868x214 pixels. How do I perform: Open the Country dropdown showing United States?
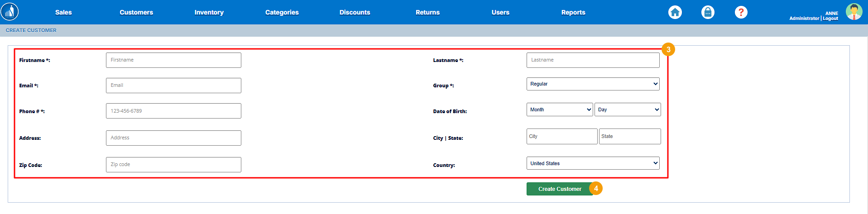point(593,163)
